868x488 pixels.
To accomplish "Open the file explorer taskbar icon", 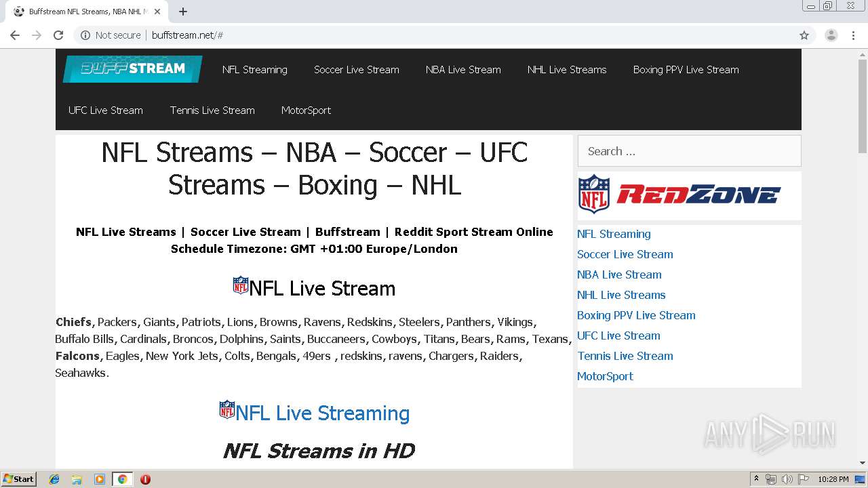I will pyautogui.click(x=77, y=479).
